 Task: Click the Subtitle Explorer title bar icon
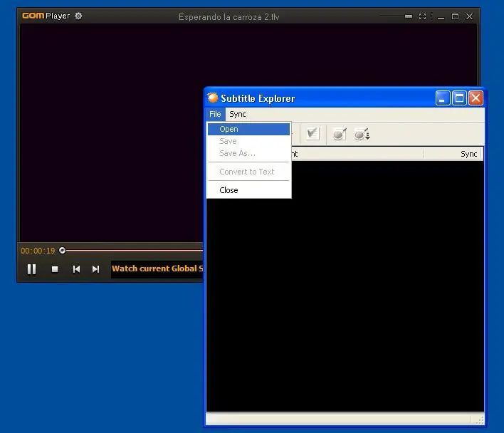pos(213,98)
